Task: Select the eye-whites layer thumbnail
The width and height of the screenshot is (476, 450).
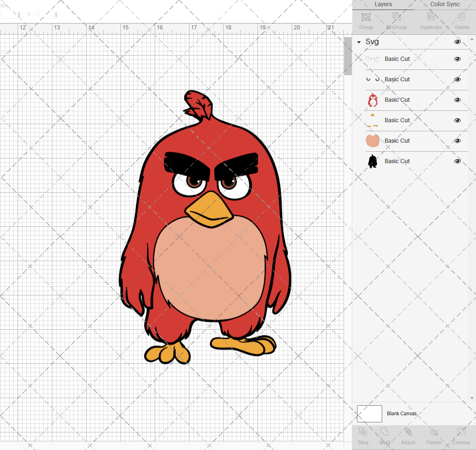Action: [x=373, y=59]
